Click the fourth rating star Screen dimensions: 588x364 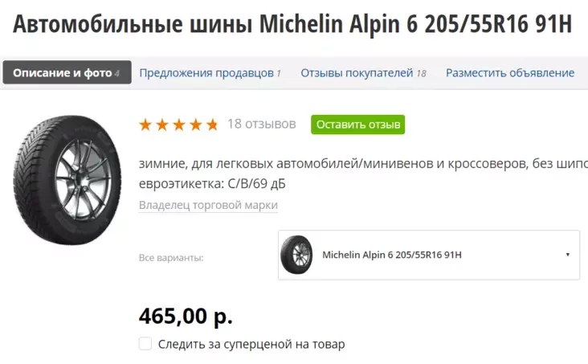pos(196,125)
